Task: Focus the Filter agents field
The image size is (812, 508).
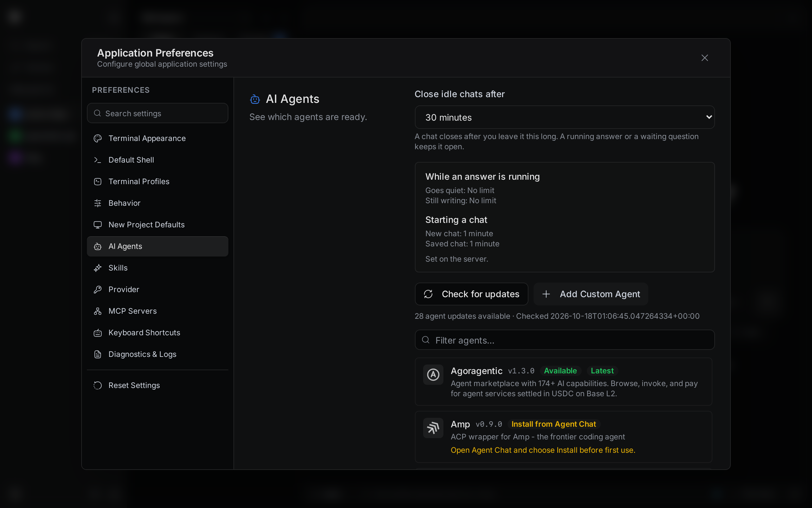Action: [x=564, y=340]
